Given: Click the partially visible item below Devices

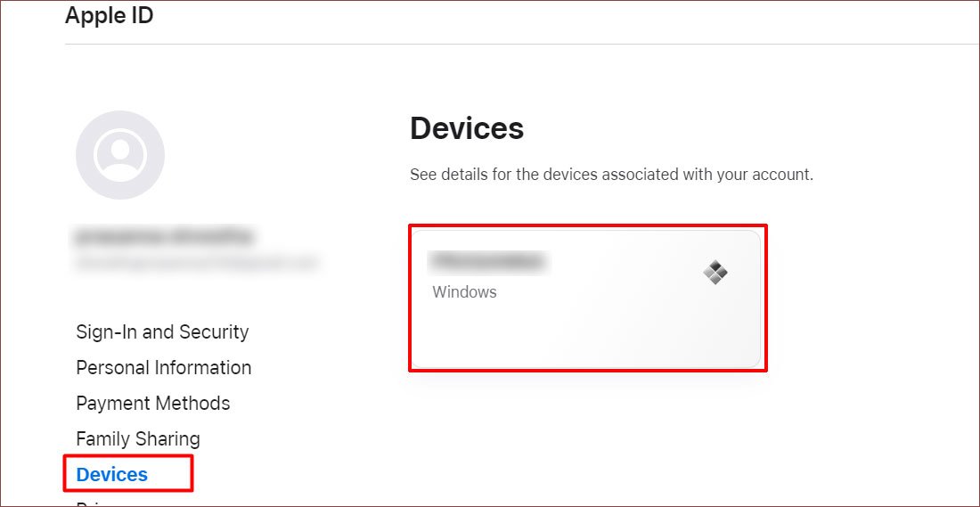Looking at the screenshot, I should click(x=87, y=503).
